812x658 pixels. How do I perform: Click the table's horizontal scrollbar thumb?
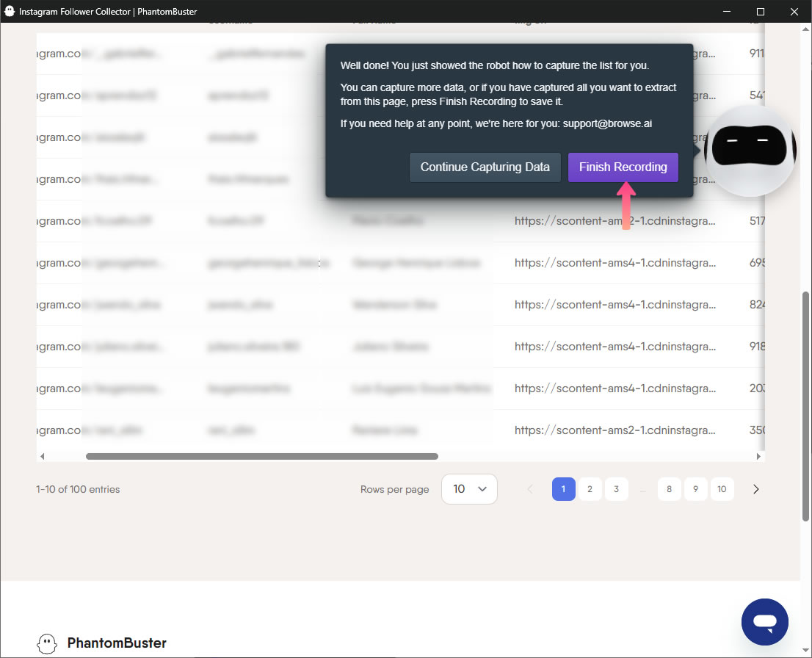pyautogui.click(x=262, y=457)
